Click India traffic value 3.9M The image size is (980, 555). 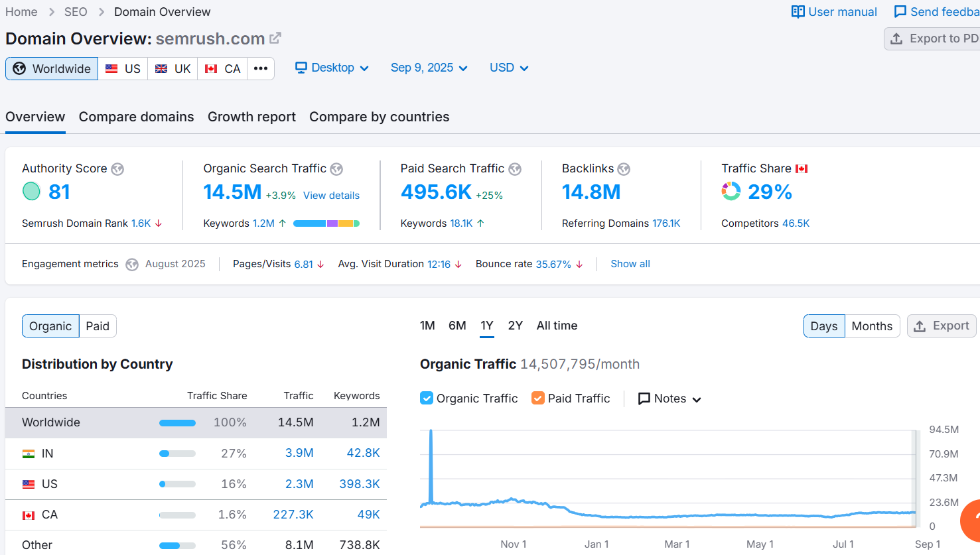[x=299, y=453]
